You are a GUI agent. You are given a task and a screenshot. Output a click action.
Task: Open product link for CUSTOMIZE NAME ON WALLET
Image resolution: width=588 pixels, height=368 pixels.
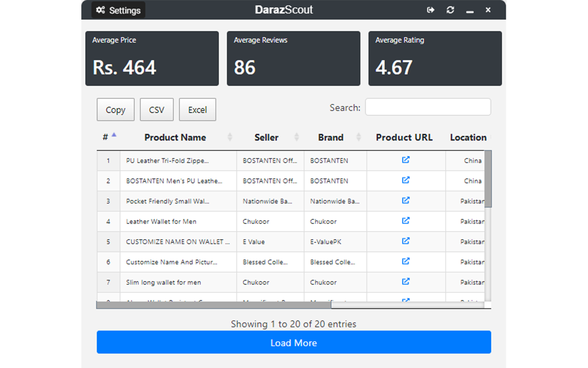(x=406, y=241)
